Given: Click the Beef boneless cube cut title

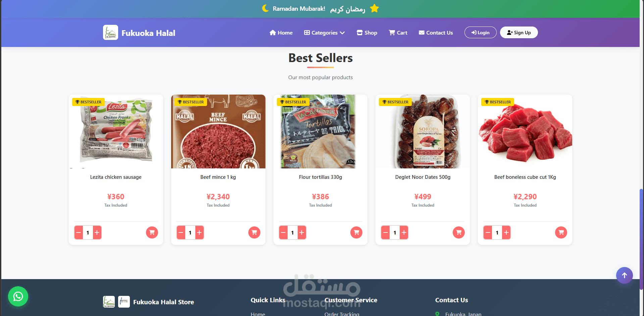Looking at the screenshot, I should point(525,177).
